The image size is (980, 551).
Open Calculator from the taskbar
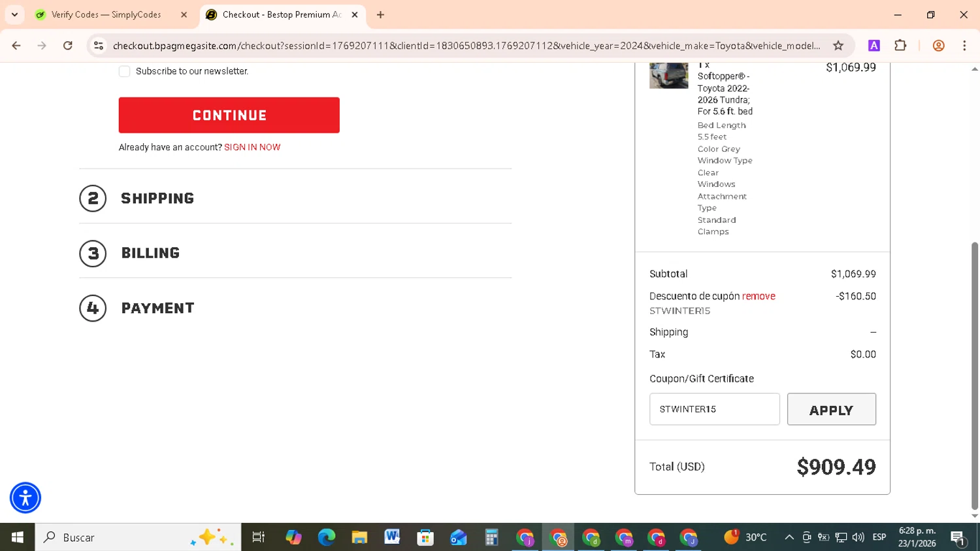tap(491, 537)
